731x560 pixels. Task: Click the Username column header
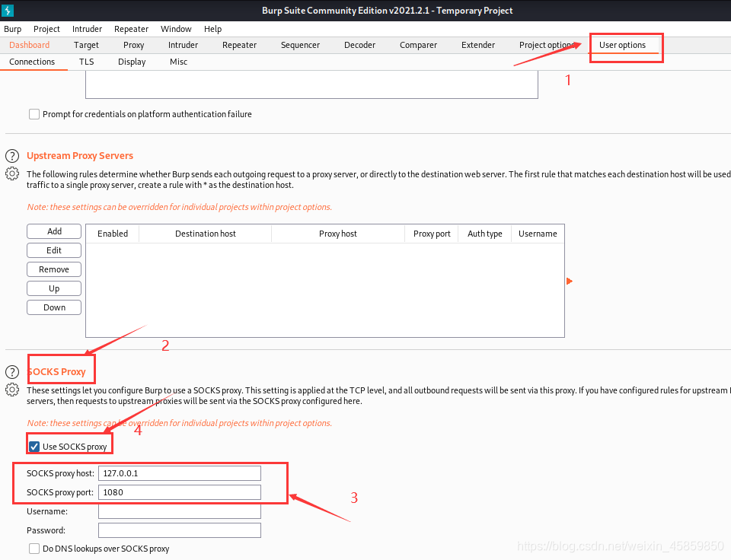point(538,234)
